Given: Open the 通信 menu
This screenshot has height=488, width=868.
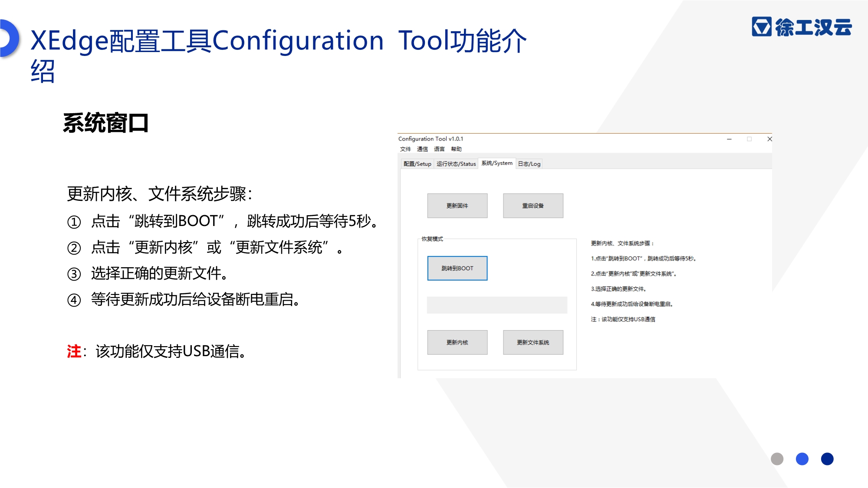Looking at the screenshot, I should [x=422, y=149].
